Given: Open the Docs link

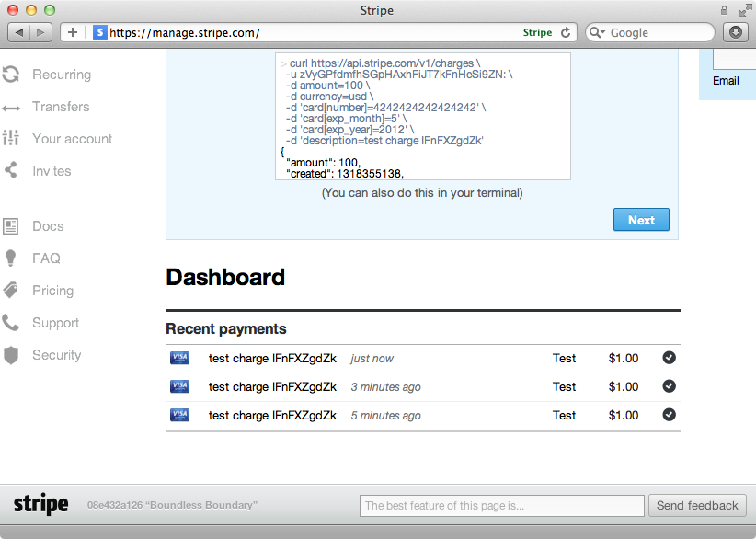Looking at the screenshot, I should pyautogui.click(x=48, y=226).
